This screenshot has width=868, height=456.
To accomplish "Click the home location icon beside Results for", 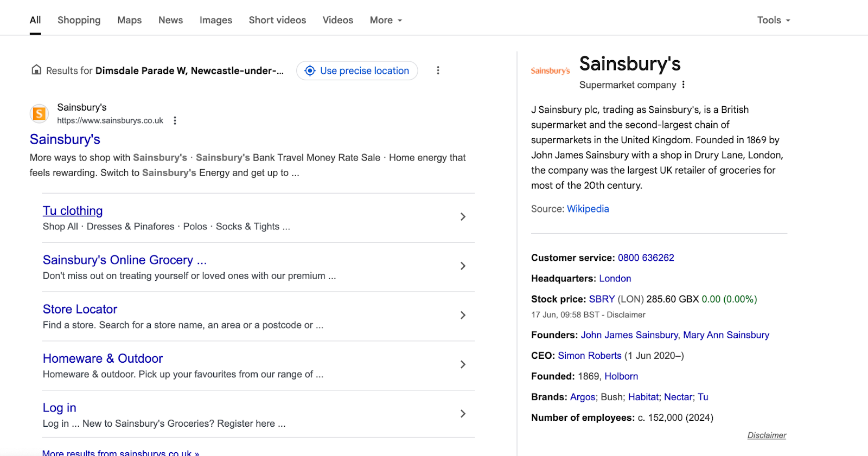I will 36,70.
